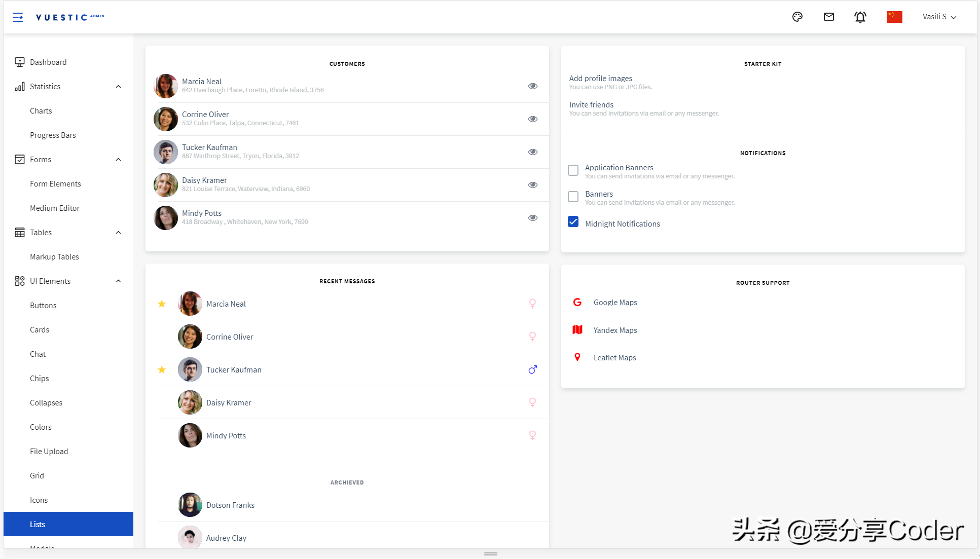Click the mail envelope icon
This screenshot has height=559, width=980.
[830, 17]
